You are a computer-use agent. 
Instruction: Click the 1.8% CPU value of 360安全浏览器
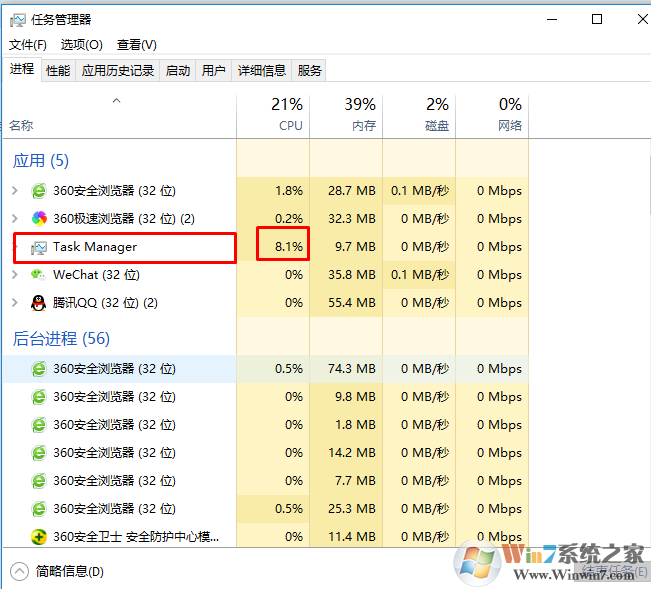click(x=289, y=191)
